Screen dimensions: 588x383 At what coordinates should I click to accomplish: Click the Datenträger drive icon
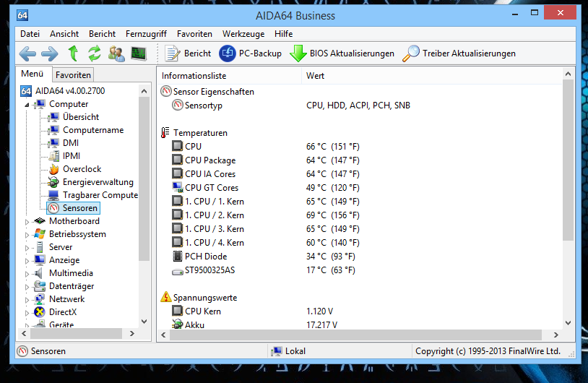click(x=40, y=286)
